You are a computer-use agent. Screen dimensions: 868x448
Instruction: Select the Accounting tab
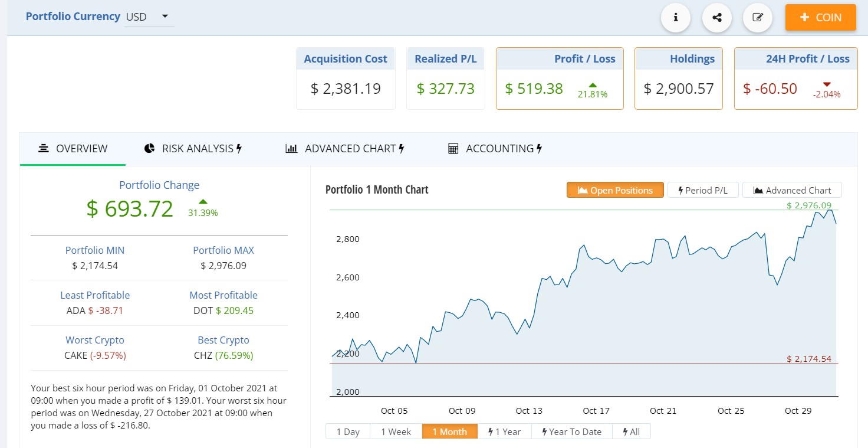pos(495,149)
